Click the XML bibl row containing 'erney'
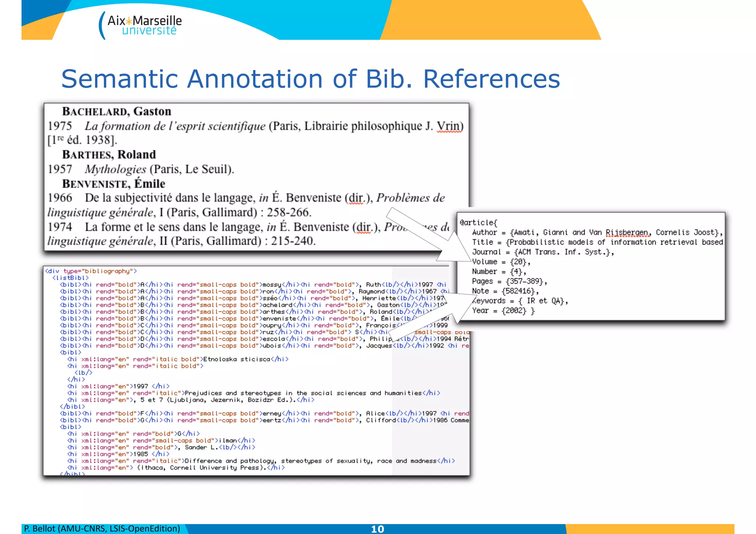 click(264, 413)
